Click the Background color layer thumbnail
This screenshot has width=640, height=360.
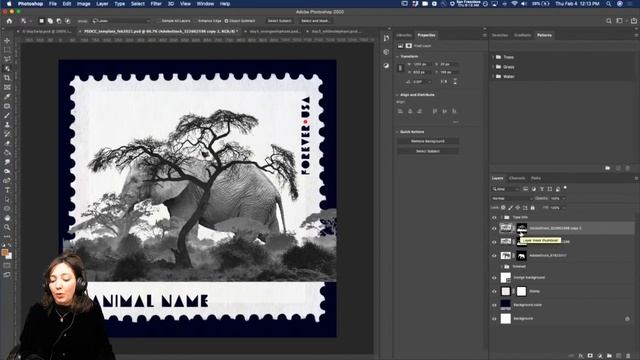[x=505, y=305]
